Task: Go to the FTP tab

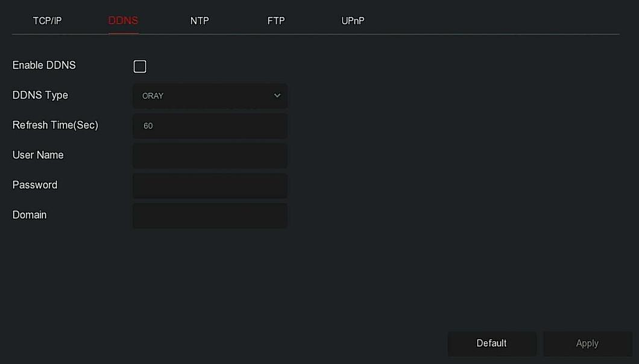Action: click(x=276, y=21)
